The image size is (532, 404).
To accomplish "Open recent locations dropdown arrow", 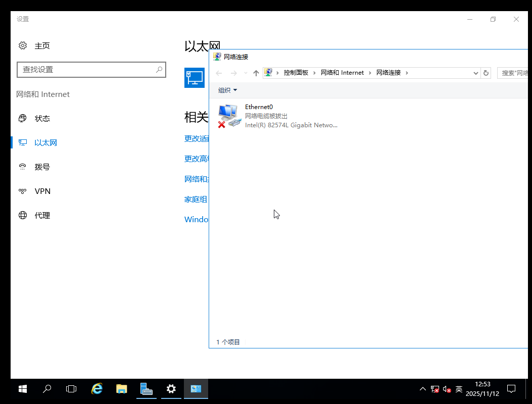I will click(x=246, y=73).
